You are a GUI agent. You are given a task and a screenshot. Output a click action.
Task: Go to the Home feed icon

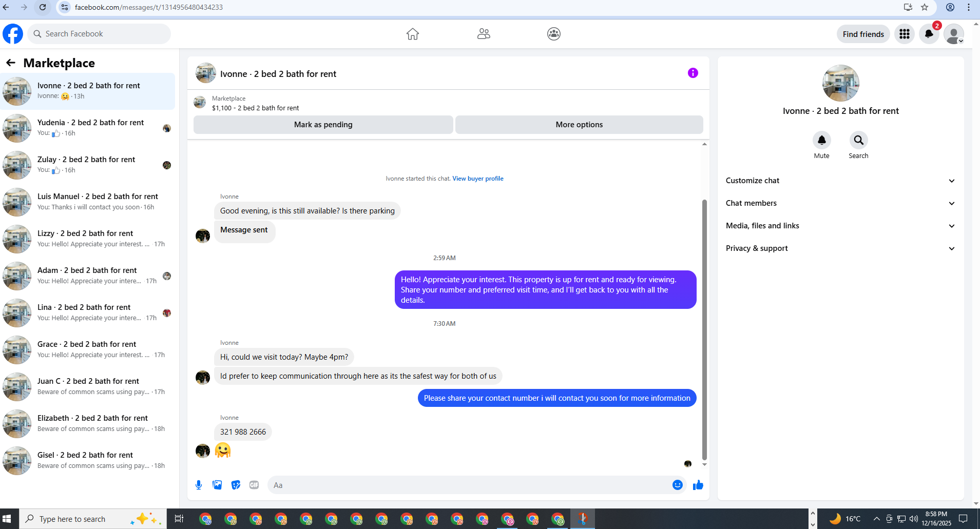(413, 34)
